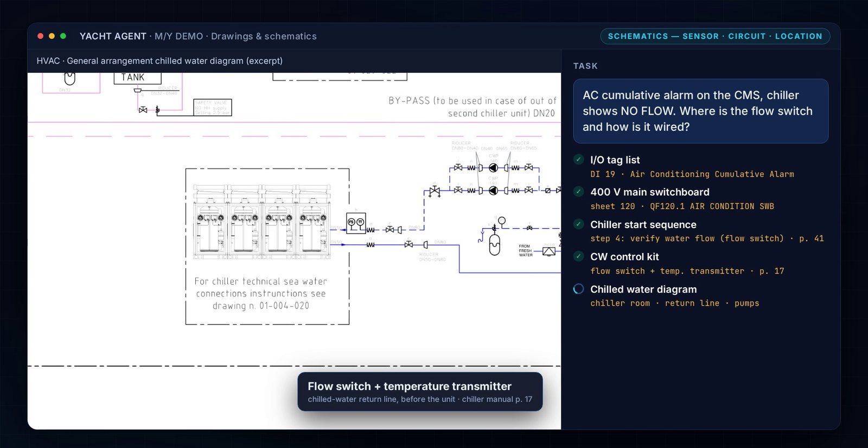
Task: Open the Chilled water diagram step
Action: click(700, 296)
